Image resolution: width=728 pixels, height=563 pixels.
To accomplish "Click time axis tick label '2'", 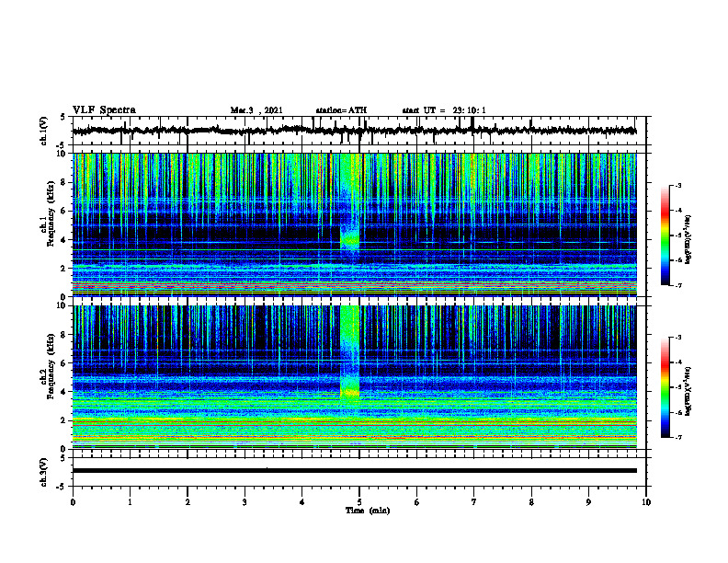I will (x=188, y=502).
